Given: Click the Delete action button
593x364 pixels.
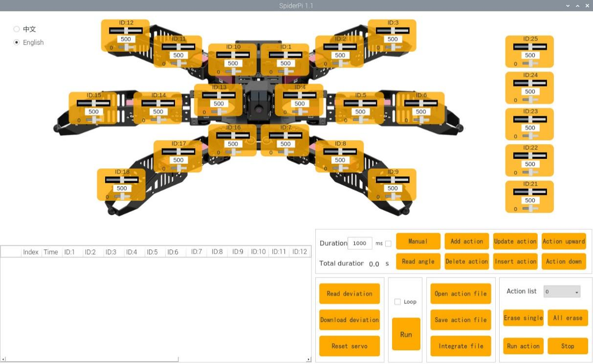Looking at the screenshot, I should (x=466, y=261).
